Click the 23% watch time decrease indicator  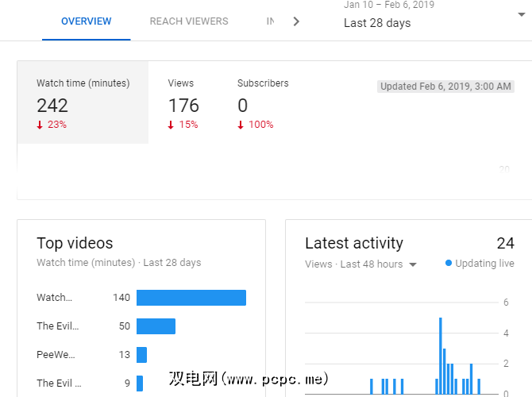coord(52,125)
